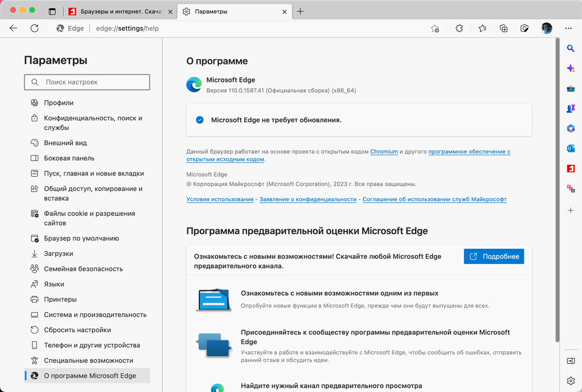This screenshot has height=392, width=582.
Task: Open the Outlook sidebar icon
Action: [x=571, y=148]
